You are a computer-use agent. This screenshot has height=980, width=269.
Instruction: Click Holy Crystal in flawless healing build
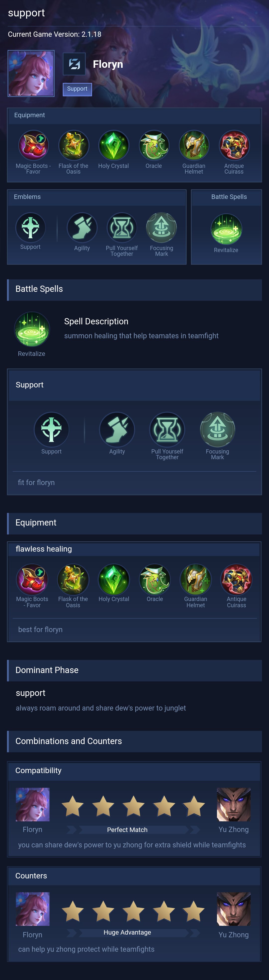[x=114, y=579]
